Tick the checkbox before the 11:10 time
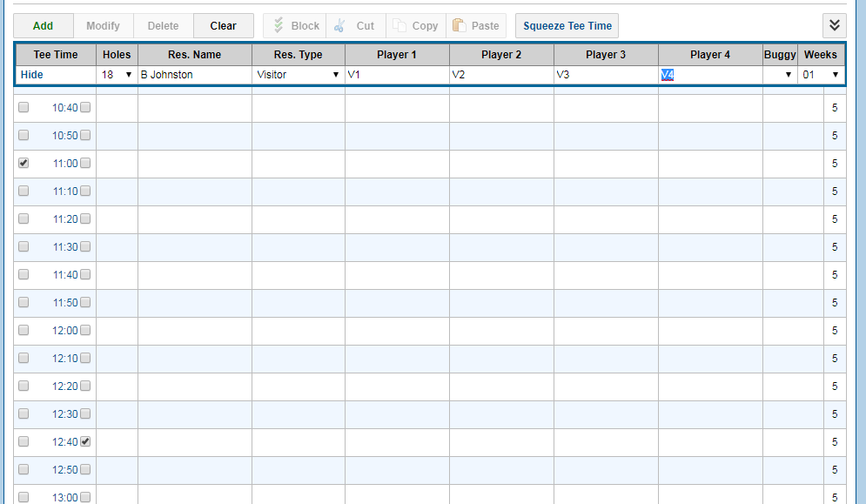Screen dimensions: 866x504 point(23,191)
